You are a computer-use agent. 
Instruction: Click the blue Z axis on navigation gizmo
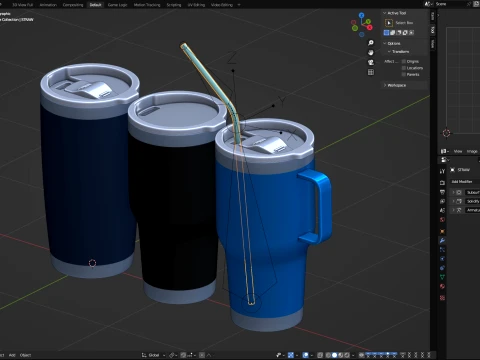(x=361, y=15)
